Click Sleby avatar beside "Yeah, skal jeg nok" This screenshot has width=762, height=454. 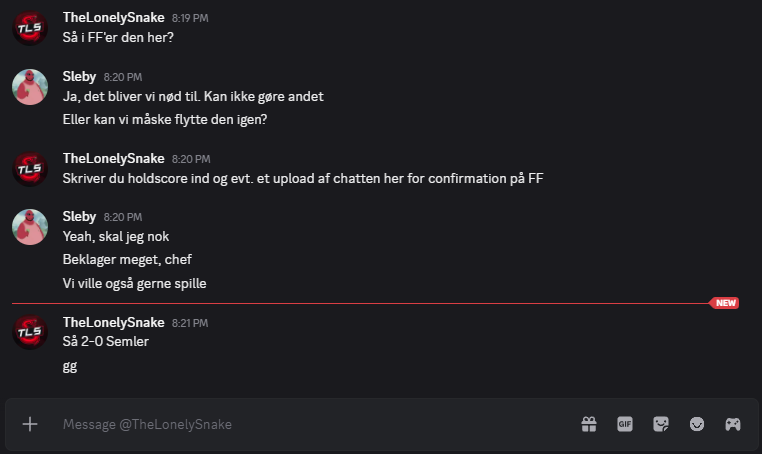click(x=30, y=226)
